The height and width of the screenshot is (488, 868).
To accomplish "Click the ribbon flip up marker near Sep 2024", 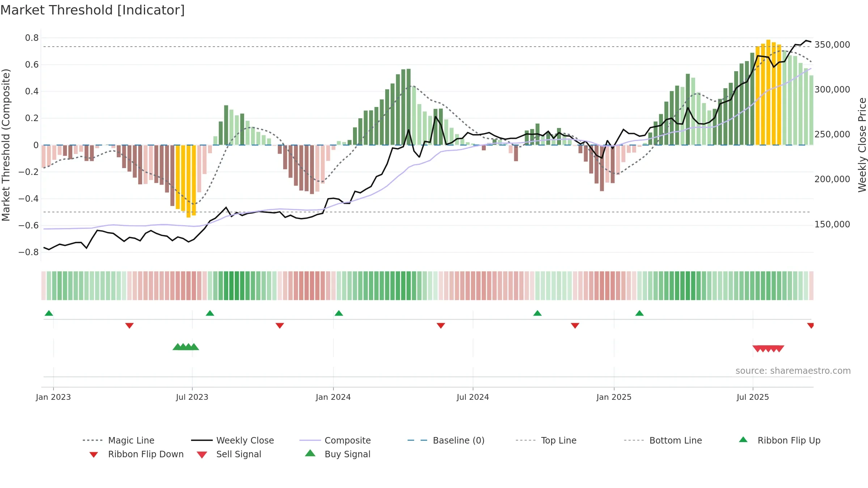I will tap(537, 313).
